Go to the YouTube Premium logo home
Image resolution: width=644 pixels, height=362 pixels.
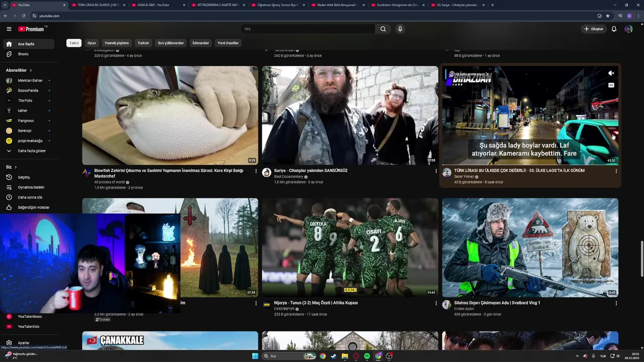coord(32,29)
